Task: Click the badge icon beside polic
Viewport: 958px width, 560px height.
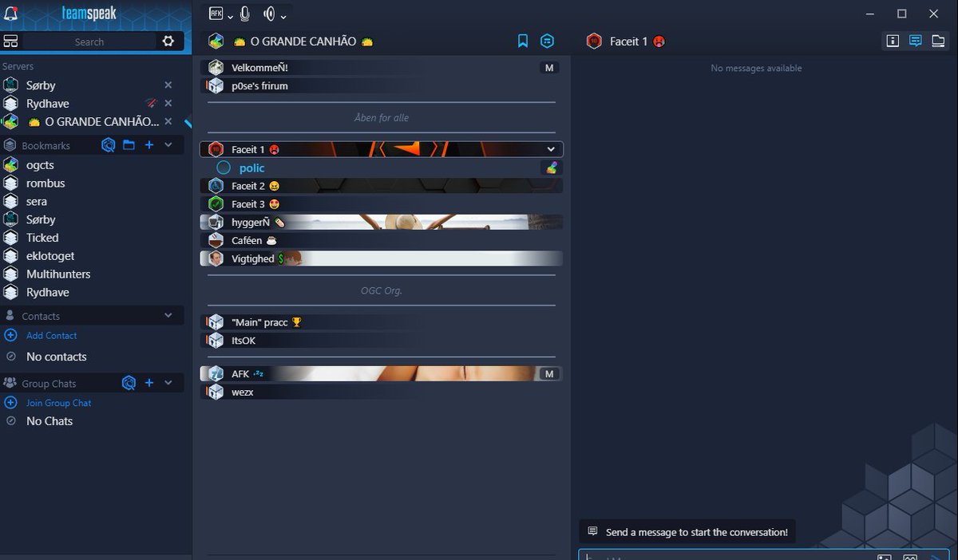Action: pyautogui.click(x=552, y=168)
